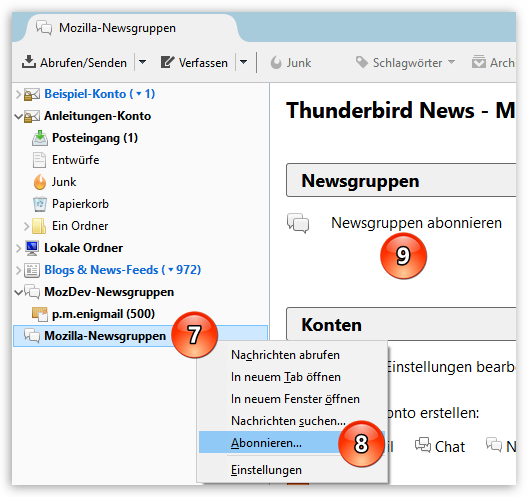Open the Abrufen/Senden dropdown arrow
The image size is (528, 497).
pos(142,62)
